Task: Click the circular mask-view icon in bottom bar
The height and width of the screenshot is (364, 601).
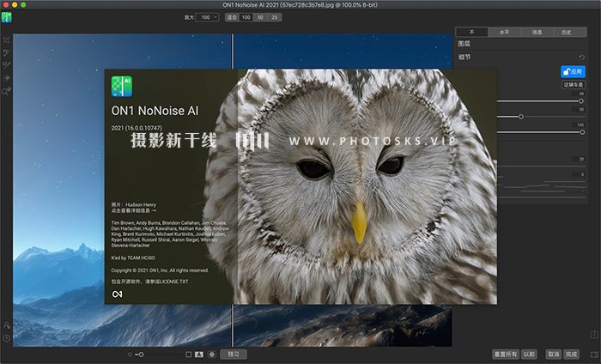Action: coord(212,355)
